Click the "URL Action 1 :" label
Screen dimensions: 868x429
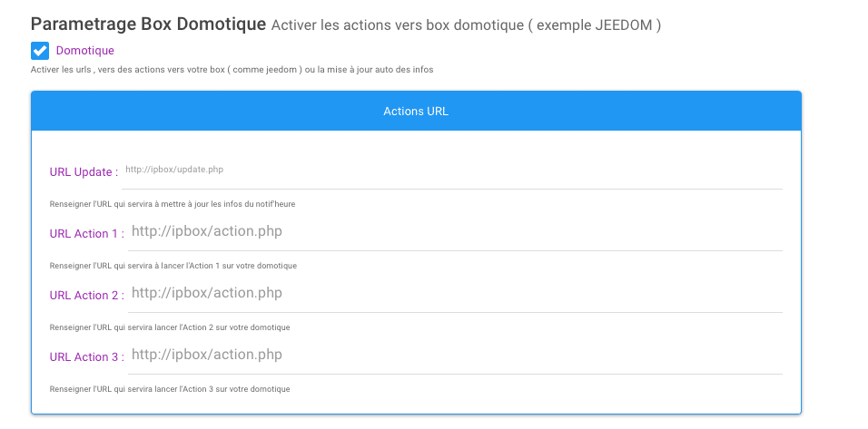click(87, 234)
